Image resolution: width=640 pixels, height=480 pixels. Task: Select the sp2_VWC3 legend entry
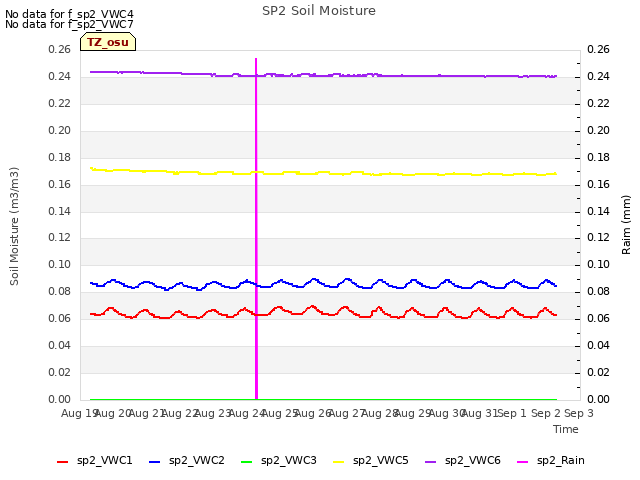click(279, 461)
